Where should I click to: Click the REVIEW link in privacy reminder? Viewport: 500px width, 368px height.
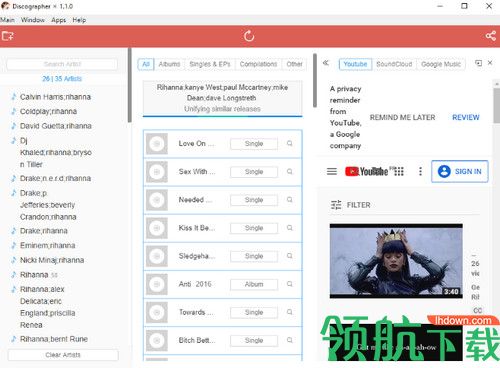(x=466, y=117)
